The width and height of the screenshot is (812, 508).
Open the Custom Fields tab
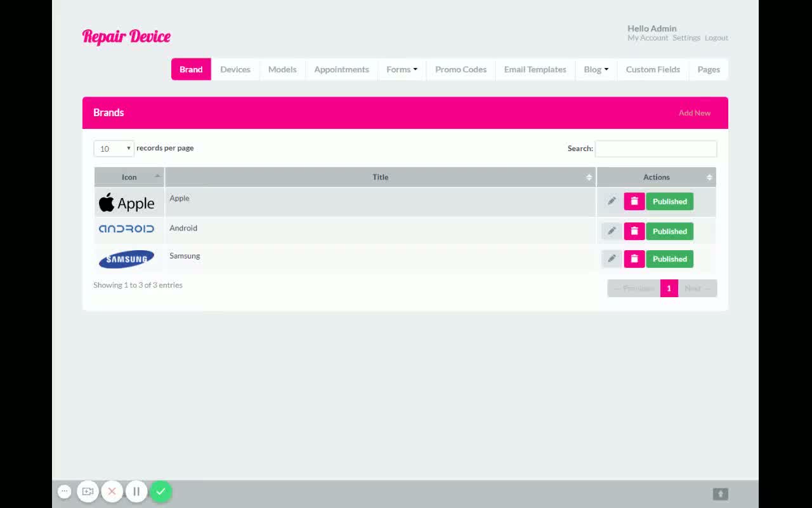(x=653, y=69)
